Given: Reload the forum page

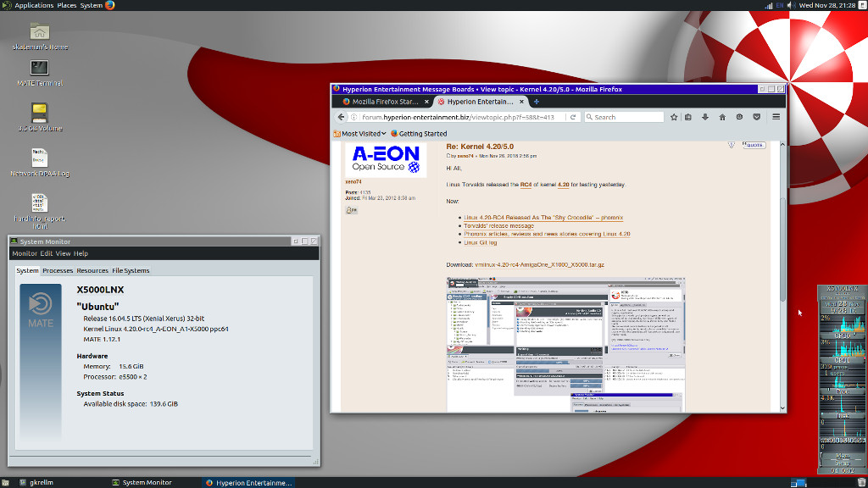Looking at the screenshot, I should (x=573, y=117).
